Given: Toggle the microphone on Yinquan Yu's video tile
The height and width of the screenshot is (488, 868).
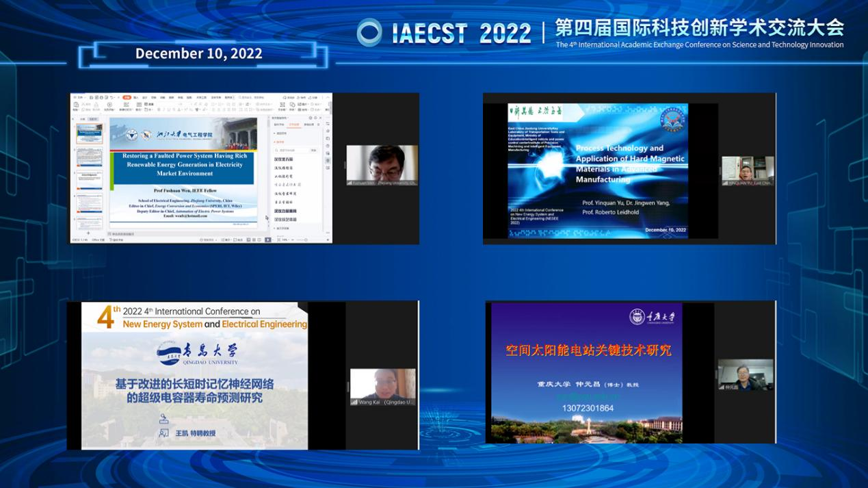Looking at the screenshot, I should [725, 183].
